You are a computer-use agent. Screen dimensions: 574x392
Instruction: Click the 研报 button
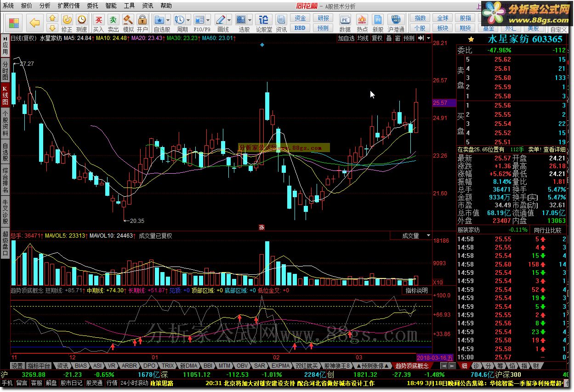point(324,18)
